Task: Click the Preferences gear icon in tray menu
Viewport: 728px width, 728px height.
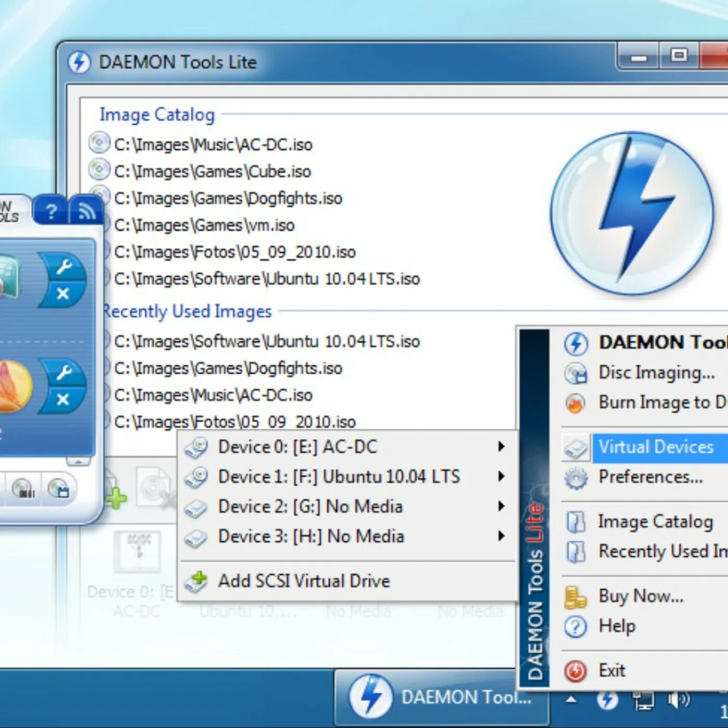Action: pos(576,478)
